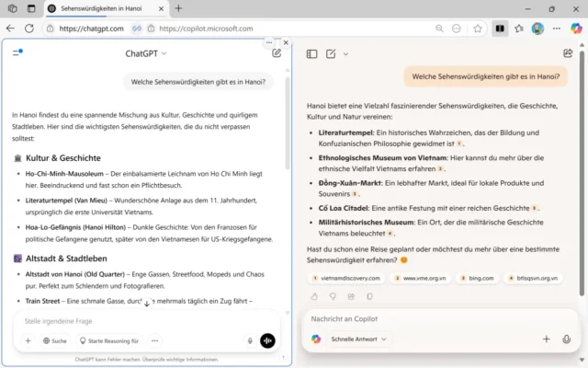The height and width of the screenshot is (368, 588).
Task: Open the Copilot sidebar icon
Action: [x=576, y=29]
